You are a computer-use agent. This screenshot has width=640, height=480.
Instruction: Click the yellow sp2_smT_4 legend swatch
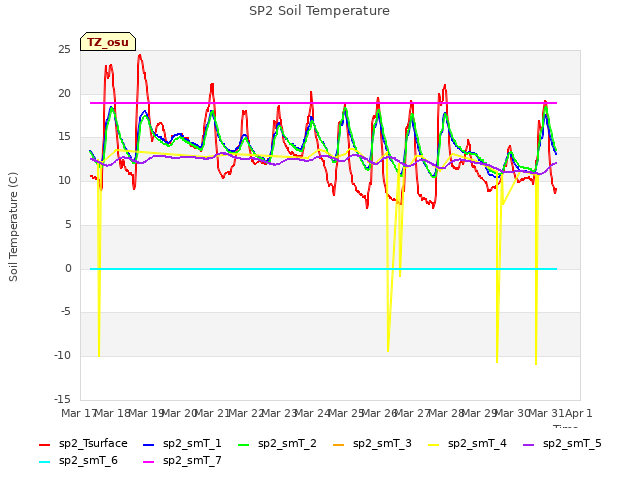[433, 444]
